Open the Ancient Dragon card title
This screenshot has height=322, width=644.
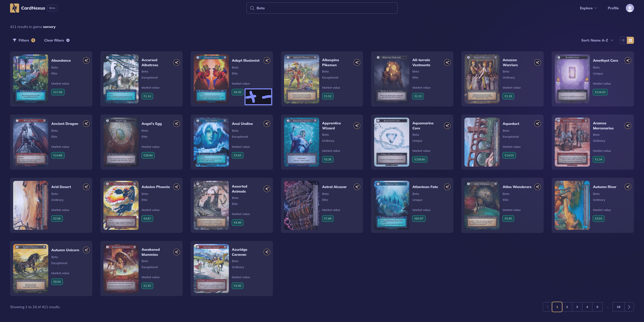[65, 124]
